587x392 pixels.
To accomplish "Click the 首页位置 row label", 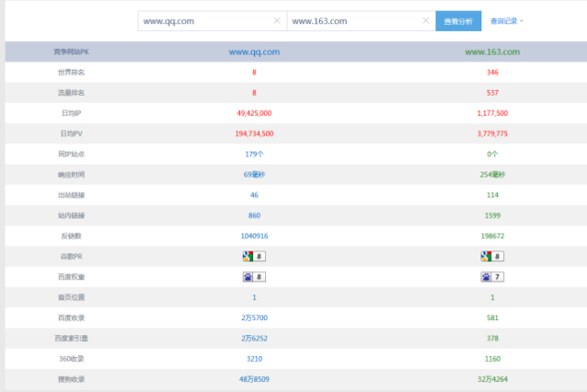I will click(x=71, y=297).
